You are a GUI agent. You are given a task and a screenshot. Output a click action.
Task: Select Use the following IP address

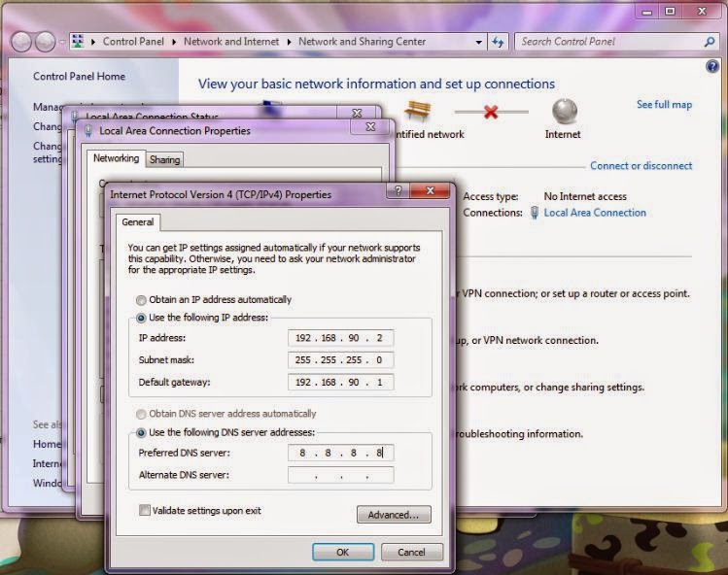[141, 318]
